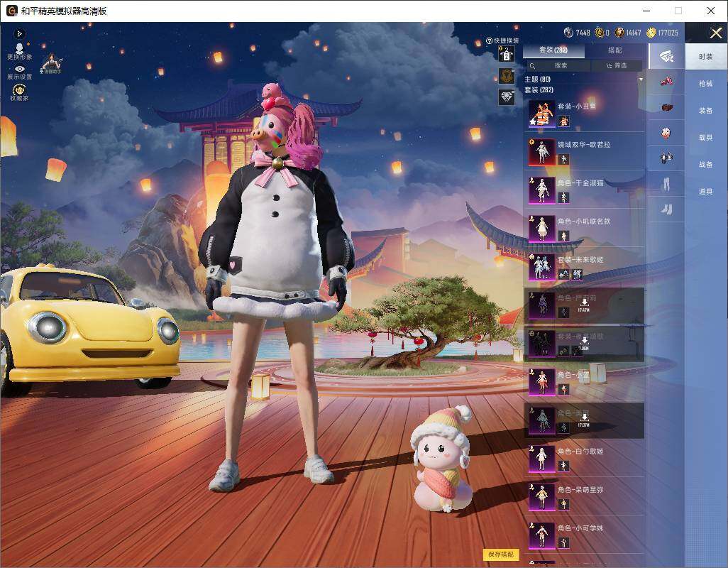Choose the 角色-小玑联名款 outfit
The image size is (728, 568).
pos(585,229)
